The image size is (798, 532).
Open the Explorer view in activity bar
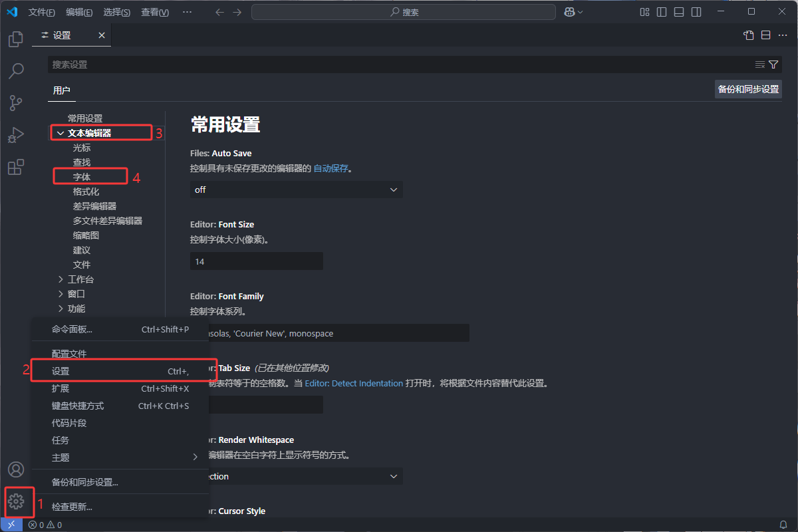15,39
